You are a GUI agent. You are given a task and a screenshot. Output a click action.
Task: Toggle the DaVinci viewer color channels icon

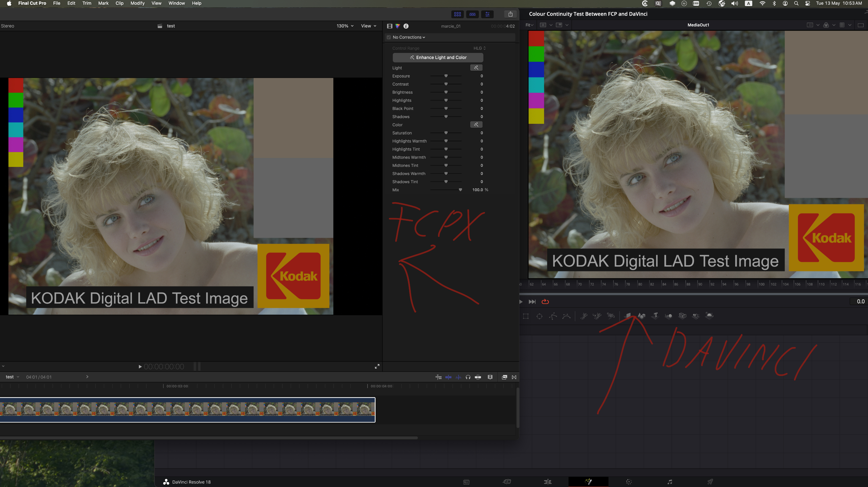826,25
